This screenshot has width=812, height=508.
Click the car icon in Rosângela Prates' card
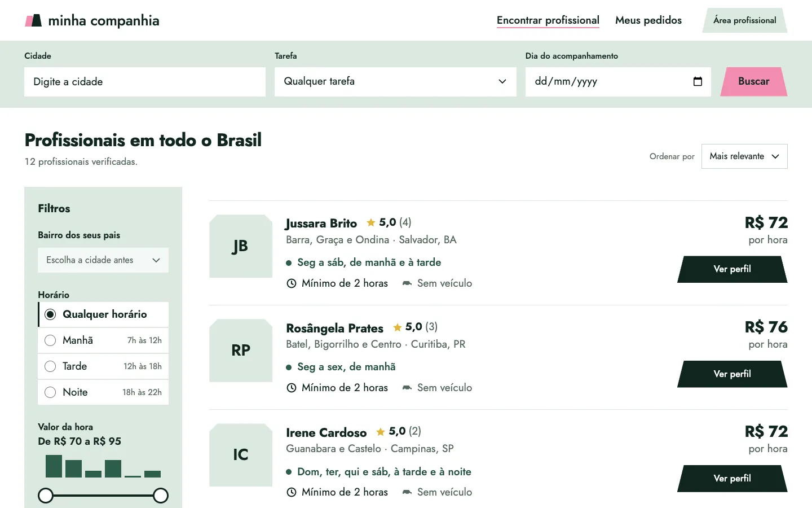(407, 388)
